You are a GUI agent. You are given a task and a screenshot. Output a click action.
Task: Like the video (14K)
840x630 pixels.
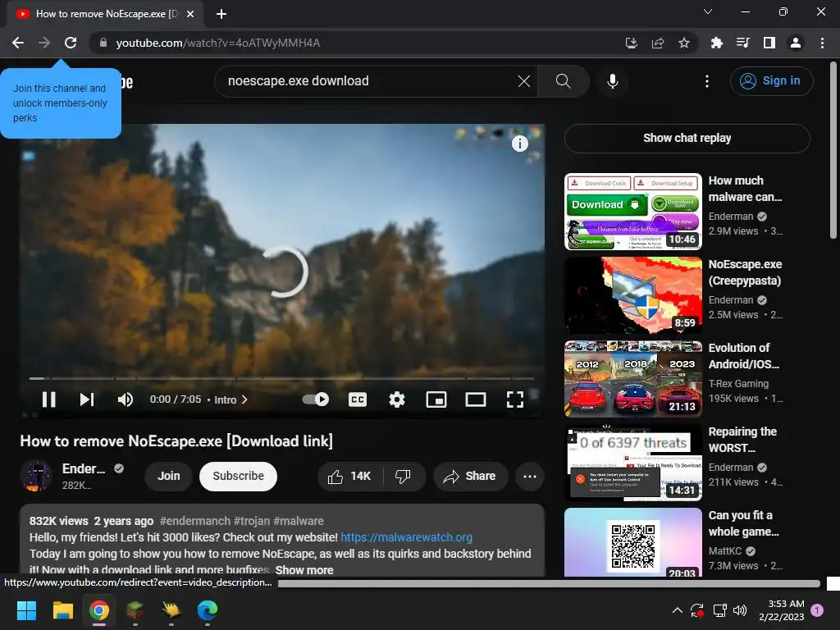click(350, 477)
